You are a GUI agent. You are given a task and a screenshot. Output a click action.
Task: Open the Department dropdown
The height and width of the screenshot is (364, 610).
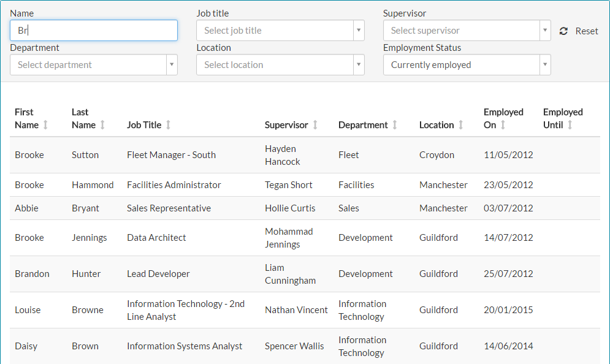coord(94,65)
